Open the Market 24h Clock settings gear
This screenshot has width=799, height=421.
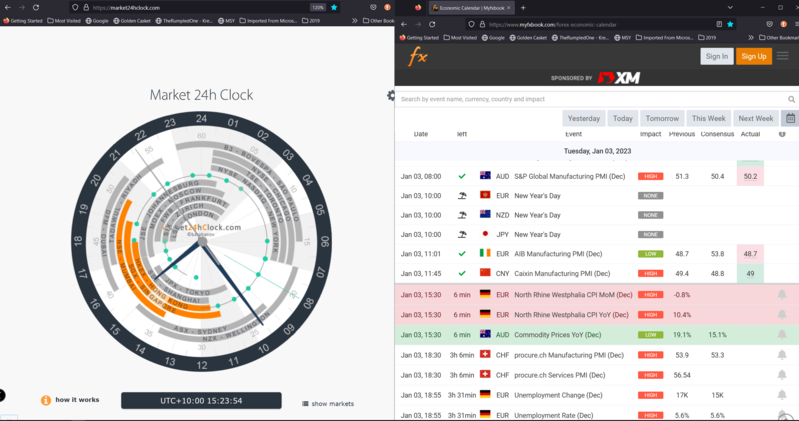[x=391, y=95]
